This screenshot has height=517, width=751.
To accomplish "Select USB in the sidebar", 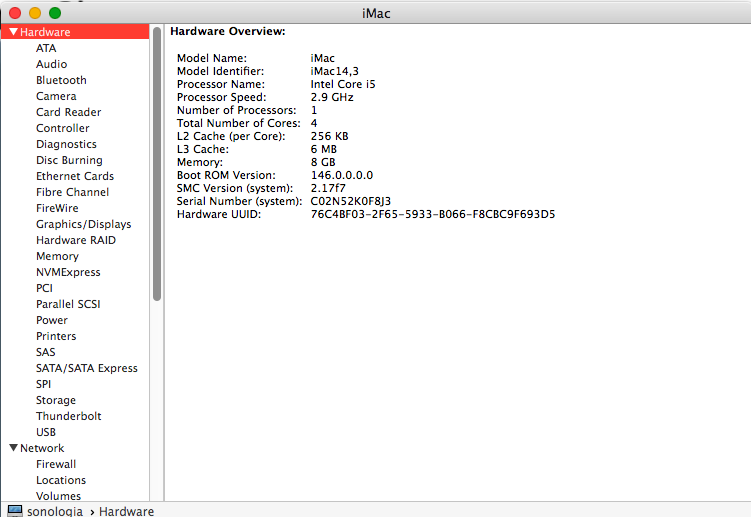I will (46, 432).
